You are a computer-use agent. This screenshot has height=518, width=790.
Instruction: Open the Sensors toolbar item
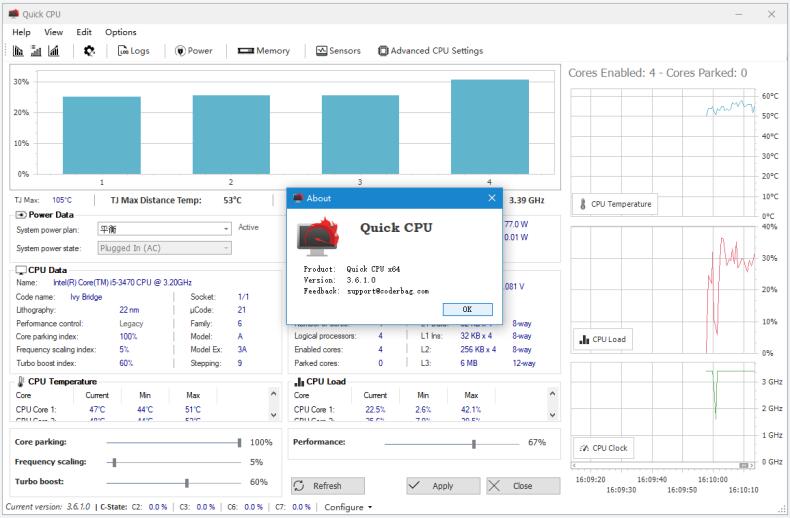pos(339,51)
